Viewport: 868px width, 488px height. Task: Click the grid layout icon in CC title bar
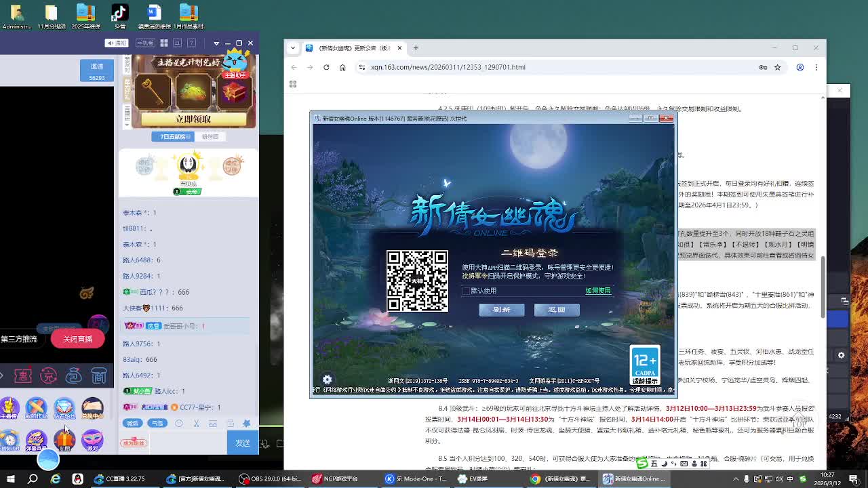point(163,43)
